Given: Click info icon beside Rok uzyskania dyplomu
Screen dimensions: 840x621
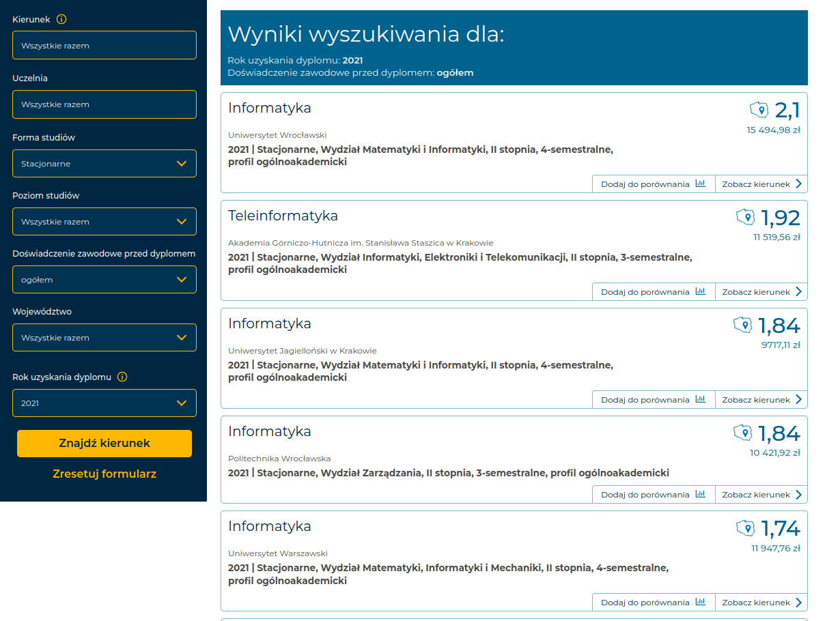Looking at the screenshot, I should 122,377.
